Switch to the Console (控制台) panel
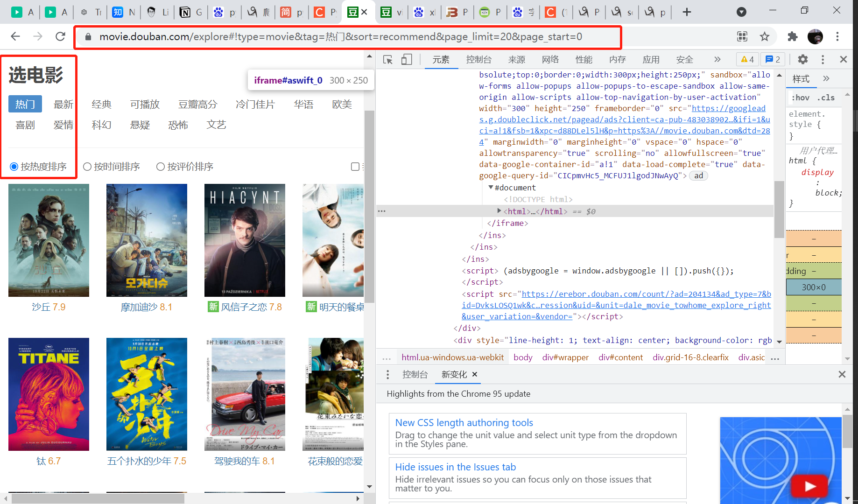 tap(478, 59)
